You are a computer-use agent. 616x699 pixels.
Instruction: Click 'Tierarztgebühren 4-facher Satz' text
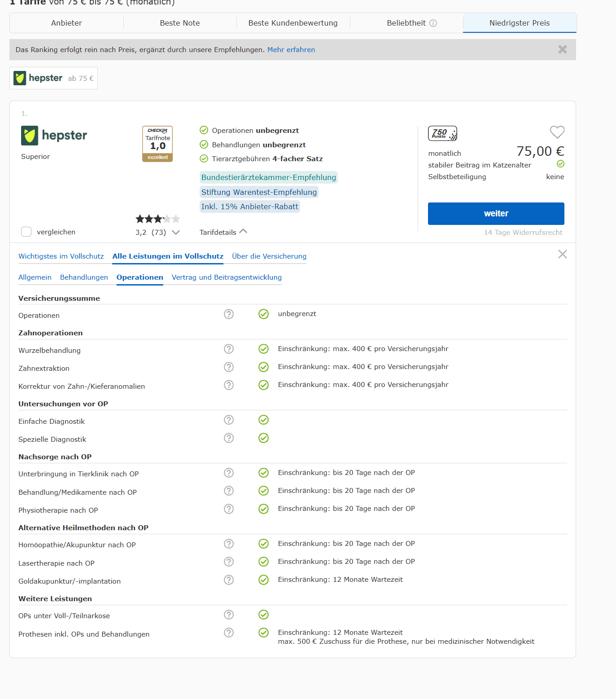(x=267, y=158)
